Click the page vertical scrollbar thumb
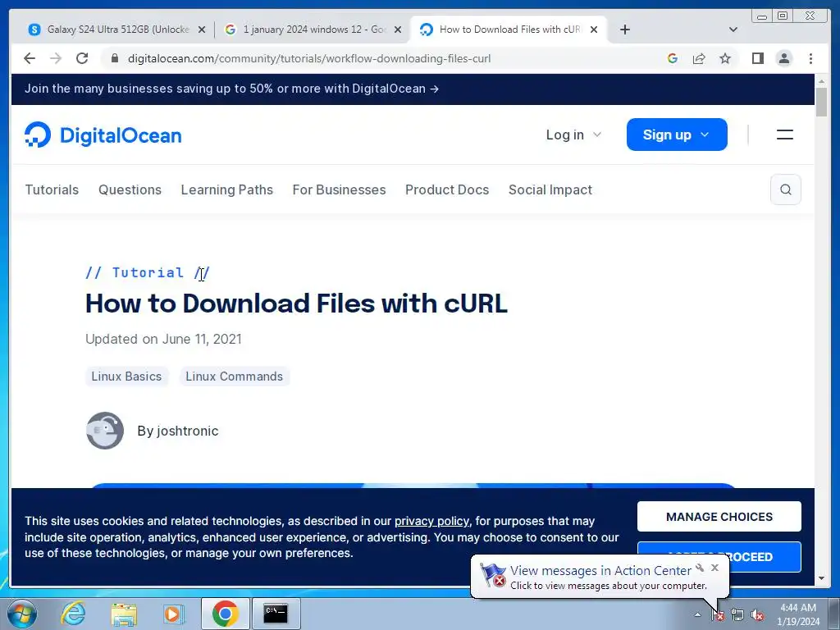The width and height of the screenshot is (840, 630). [x=821, y=102]
